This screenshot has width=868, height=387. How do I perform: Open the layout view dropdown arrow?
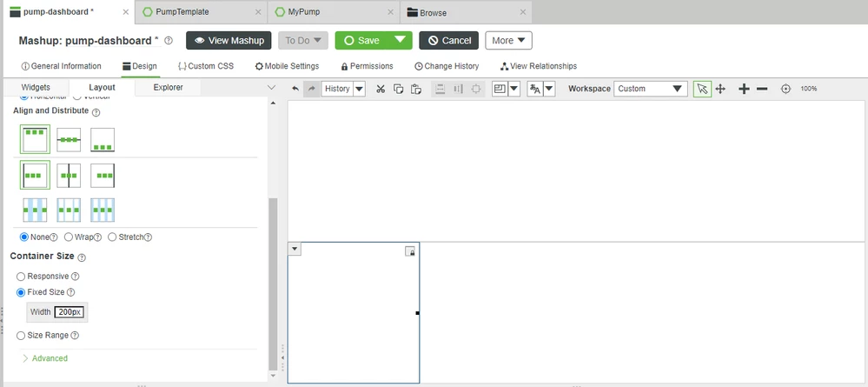[x=514, y=89]
